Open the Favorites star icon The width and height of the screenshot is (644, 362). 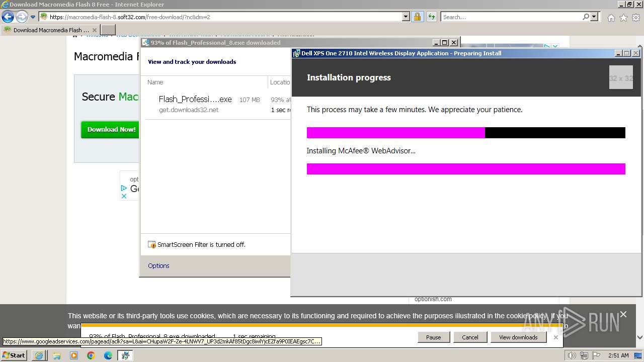tap(623, 18)
